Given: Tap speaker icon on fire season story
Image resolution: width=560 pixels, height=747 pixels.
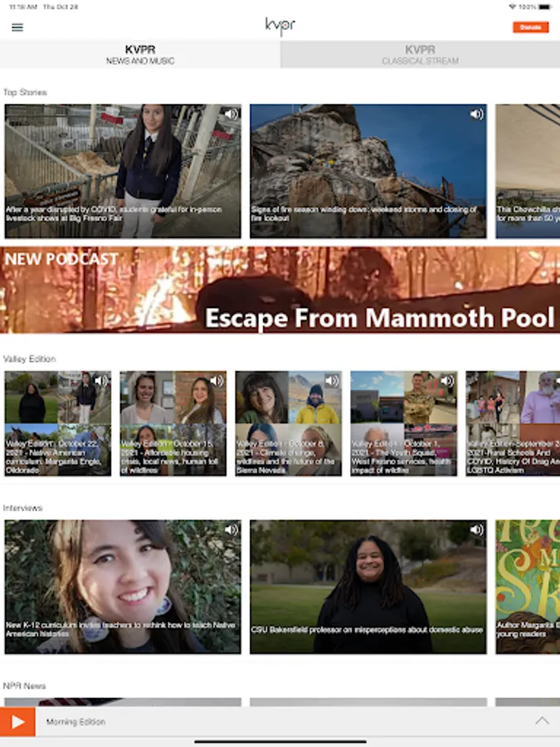Looking at the screenshot, I should 477,115.
